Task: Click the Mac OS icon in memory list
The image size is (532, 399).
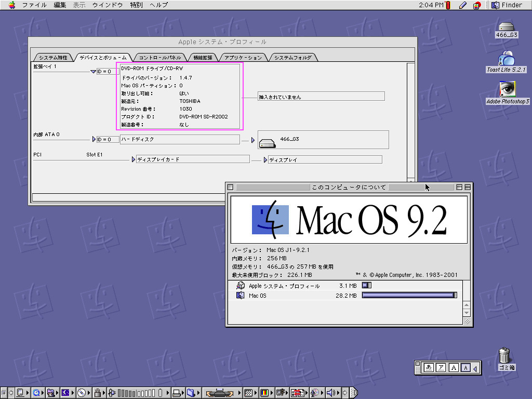Action: [240, 295]
